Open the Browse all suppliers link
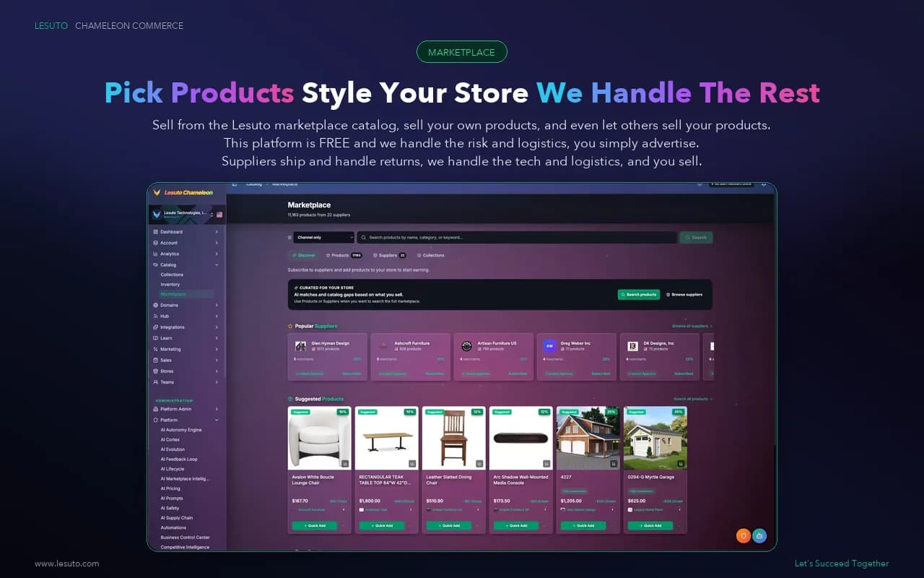The width and height of the screenshot is (924, 578). click(x=692, y=326)
